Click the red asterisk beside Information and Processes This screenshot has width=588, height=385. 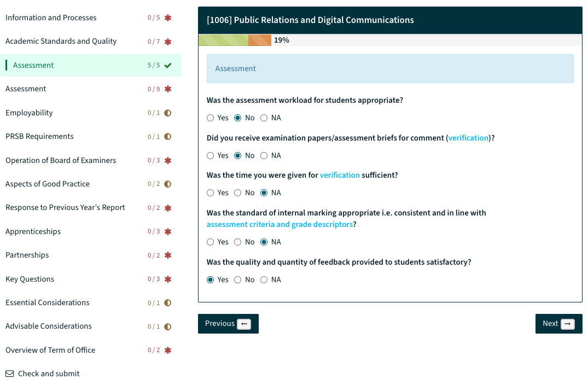coord(168,17)
